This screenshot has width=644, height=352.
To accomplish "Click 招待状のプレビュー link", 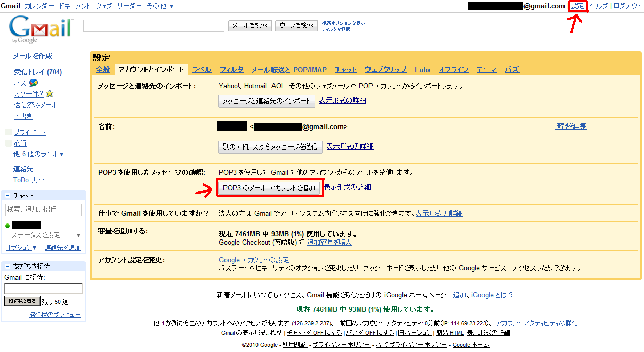I will [55, 315].
